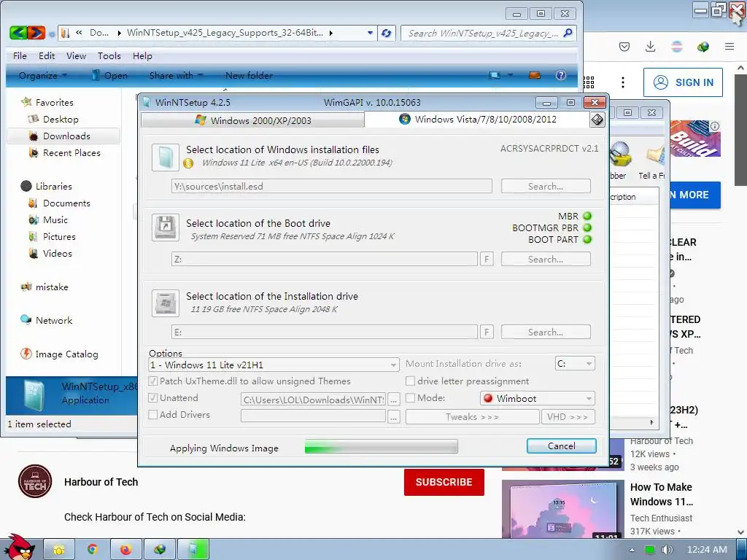Open the View menu in Explorer

click(x=76, y=55)
